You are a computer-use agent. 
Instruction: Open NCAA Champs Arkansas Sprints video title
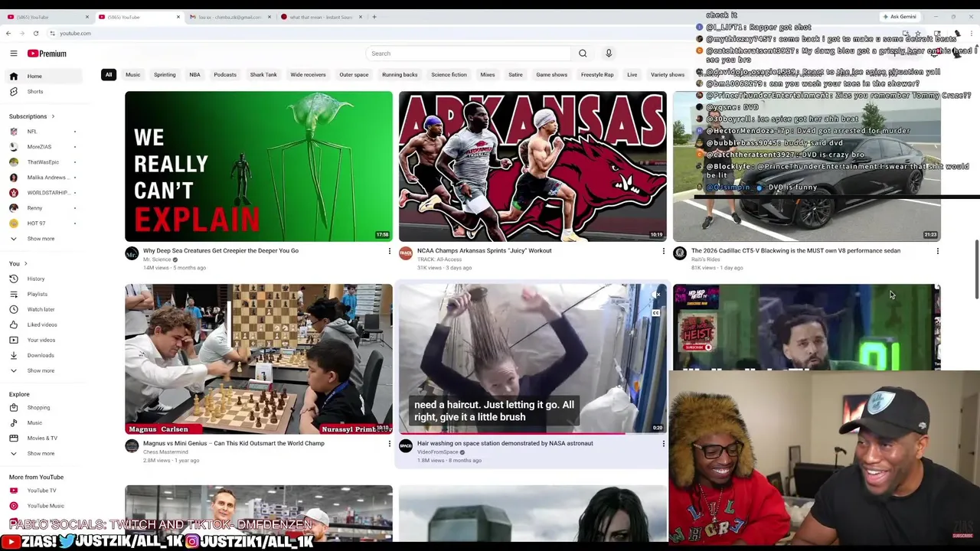click(x=484, y=251)
